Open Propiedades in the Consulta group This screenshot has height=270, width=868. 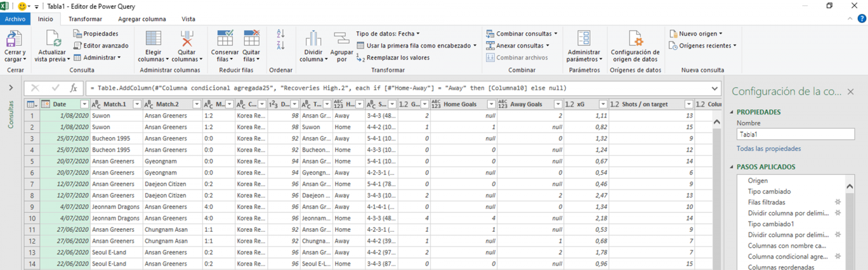click(x=95, y=34)
